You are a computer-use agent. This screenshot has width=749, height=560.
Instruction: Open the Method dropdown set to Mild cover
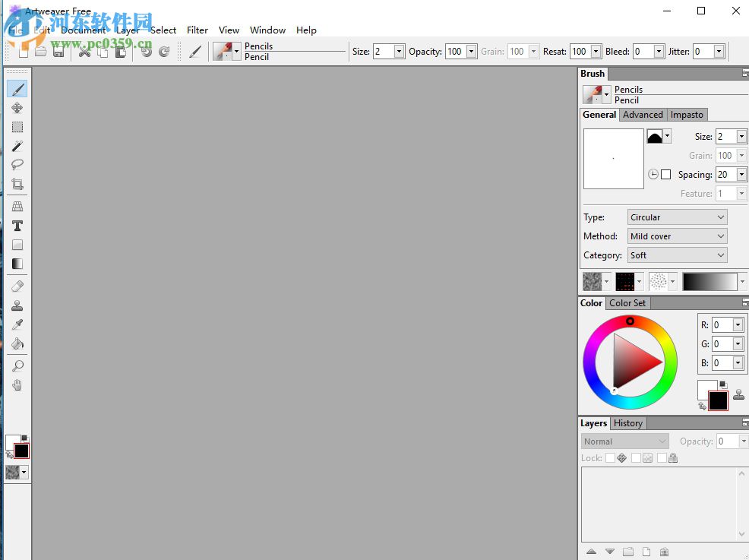676,236
